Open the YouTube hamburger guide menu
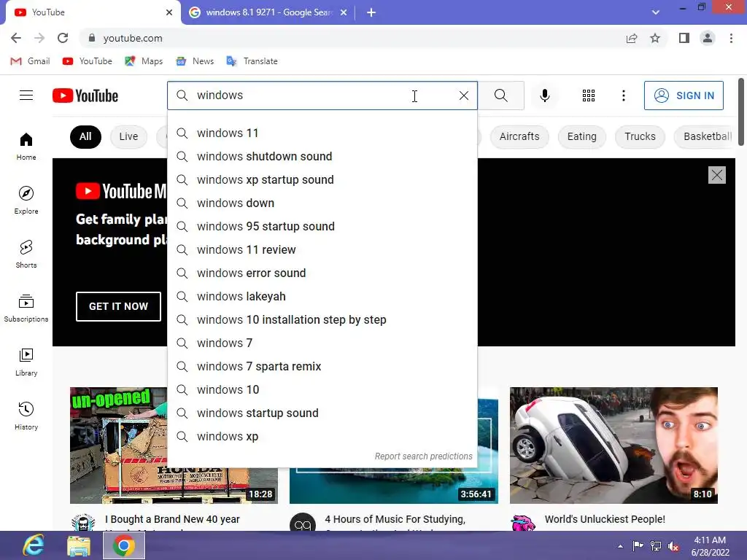This screenshot has height=560, width=747. [26, 96]
